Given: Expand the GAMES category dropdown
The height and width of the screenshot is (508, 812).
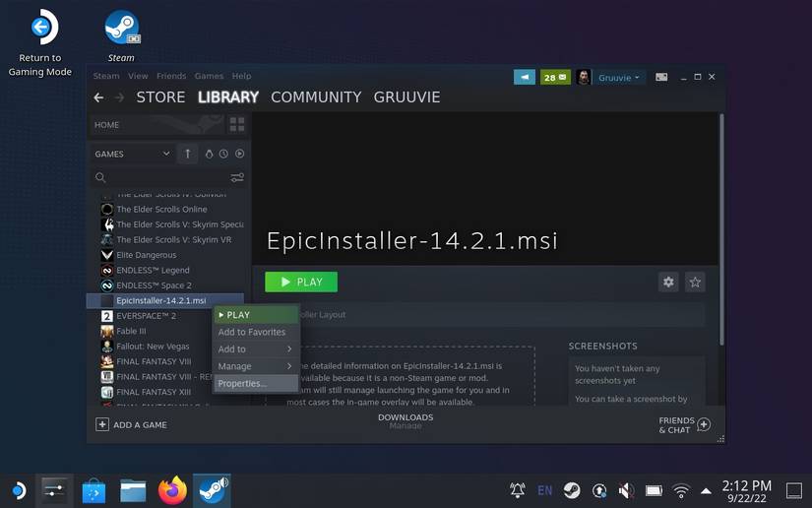Looking at the screenshot, I should (132, 154).
